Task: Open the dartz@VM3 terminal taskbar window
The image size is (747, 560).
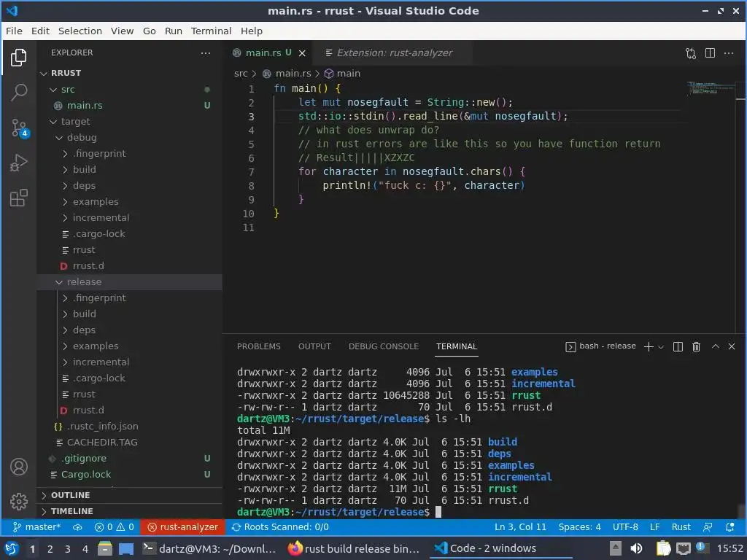Action: [x=209, y=549]
